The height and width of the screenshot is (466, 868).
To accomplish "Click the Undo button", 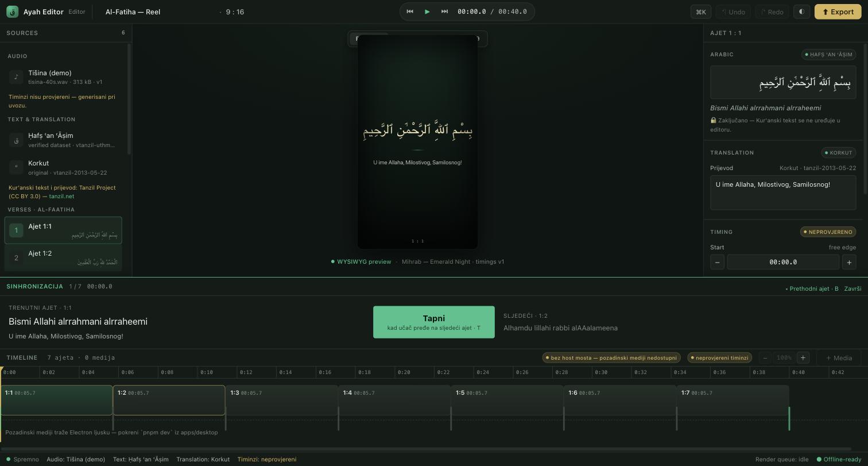I will point(733,11).
